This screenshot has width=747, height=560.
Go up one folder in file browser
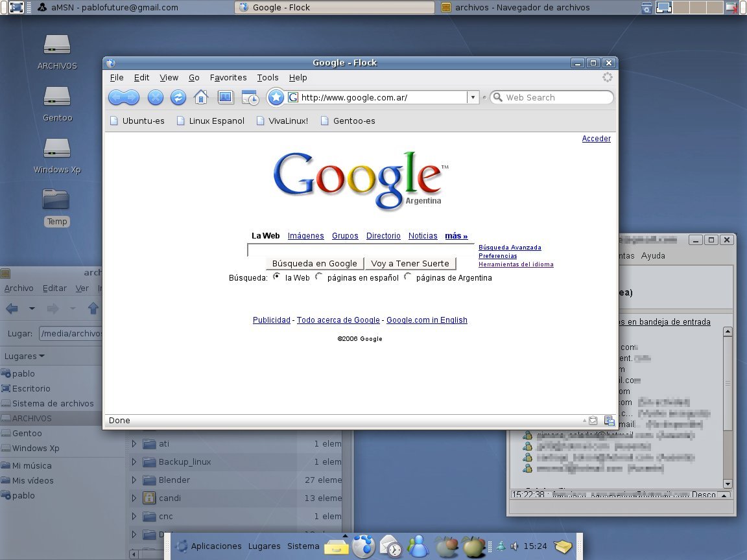click(93, 309)
